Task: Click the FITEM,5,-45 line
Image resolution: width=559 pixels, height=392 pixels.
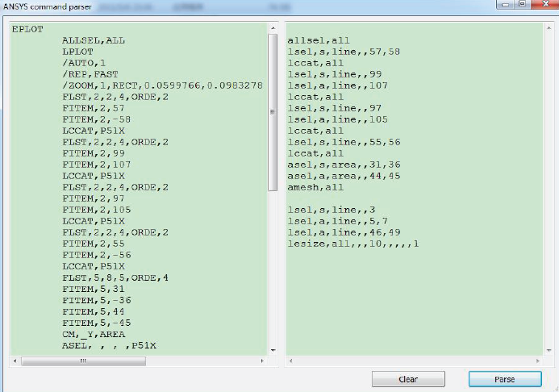Action: [97, 323]
